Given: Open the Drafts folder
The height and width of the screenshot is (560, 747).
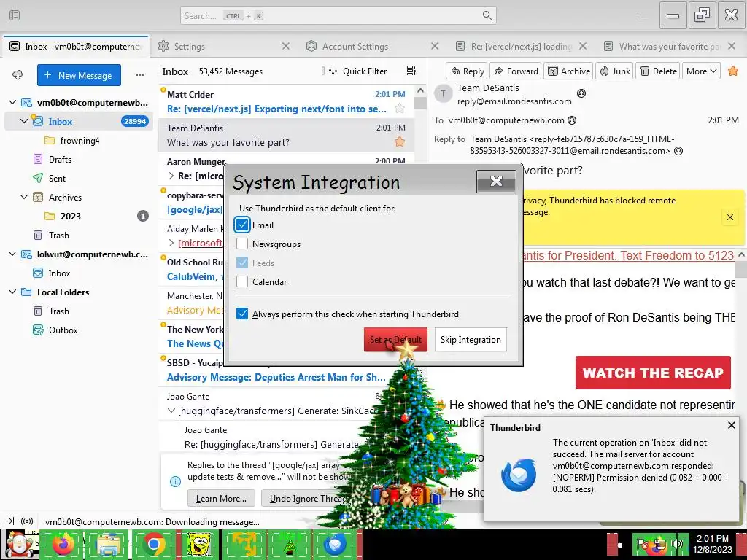Looking at the screenshot, I should tap(60, 160).
